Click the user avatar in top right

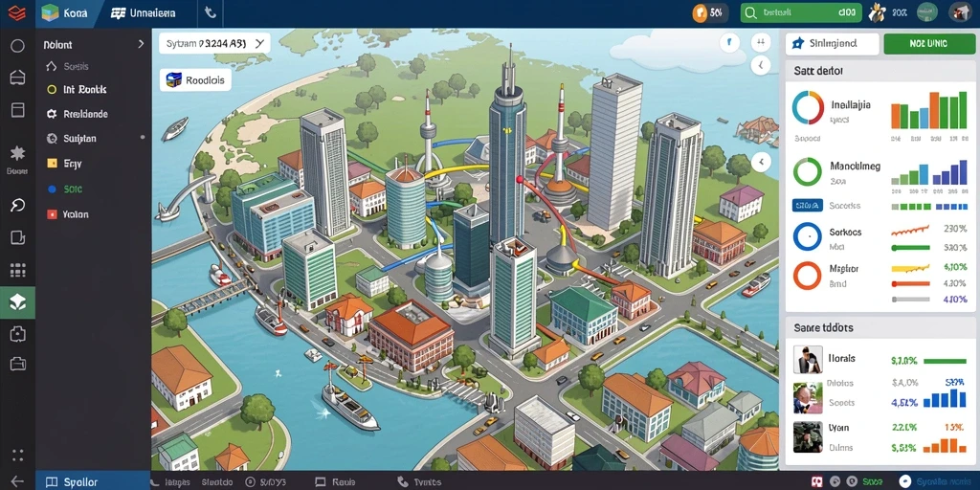pos(959,11)
